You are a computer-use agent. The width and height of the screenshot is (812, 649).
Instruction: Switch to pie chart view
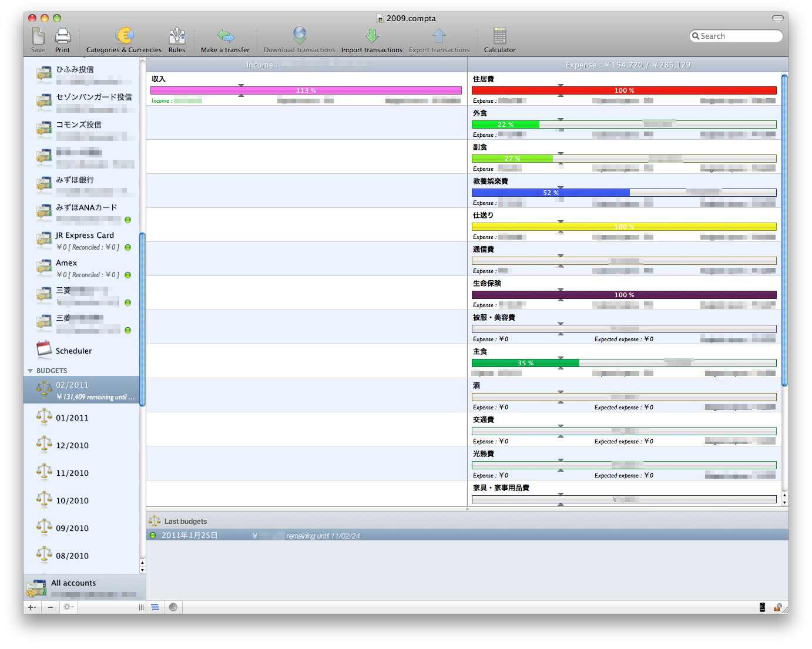point(173,607)
